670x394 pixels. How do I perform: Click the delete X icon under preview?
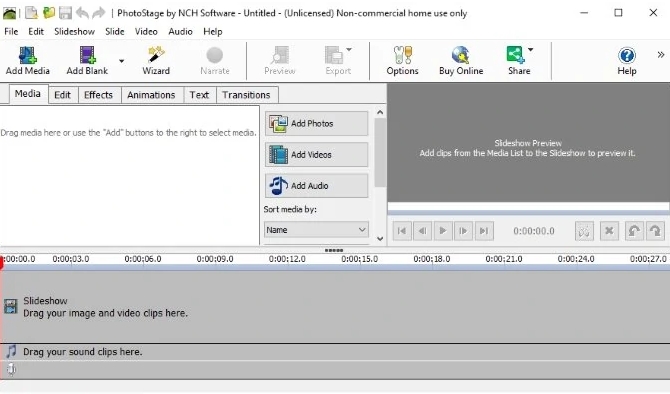(609, 231)
